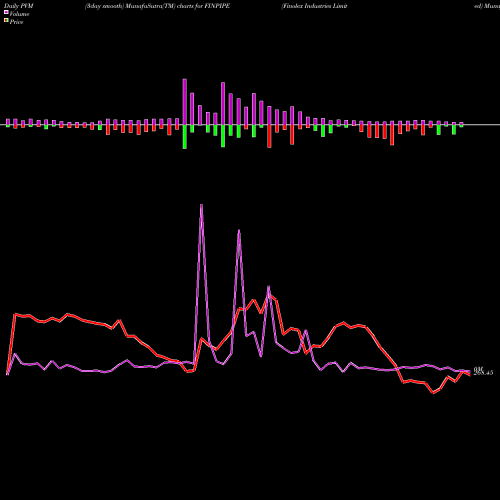Image resolution: width=500 pixels, height=500 pixels.
Task: Select the 'Price' legend label
Action: pos(16,22)
